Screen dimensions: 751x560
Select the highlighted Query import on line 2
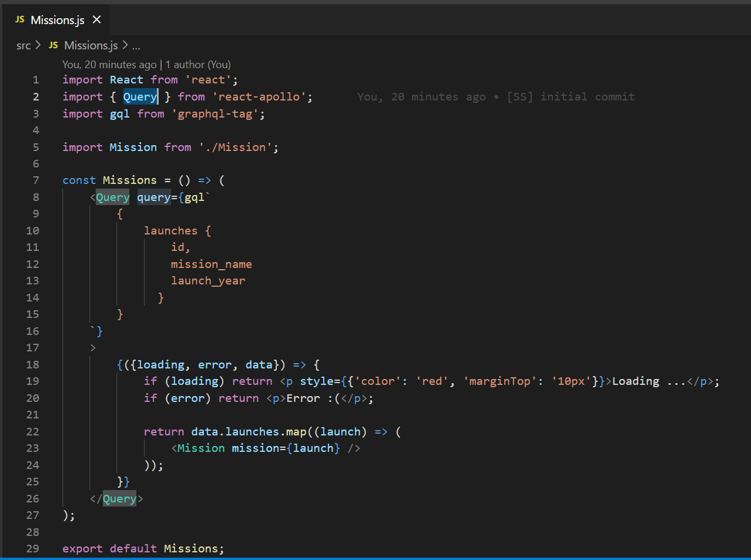140,96
